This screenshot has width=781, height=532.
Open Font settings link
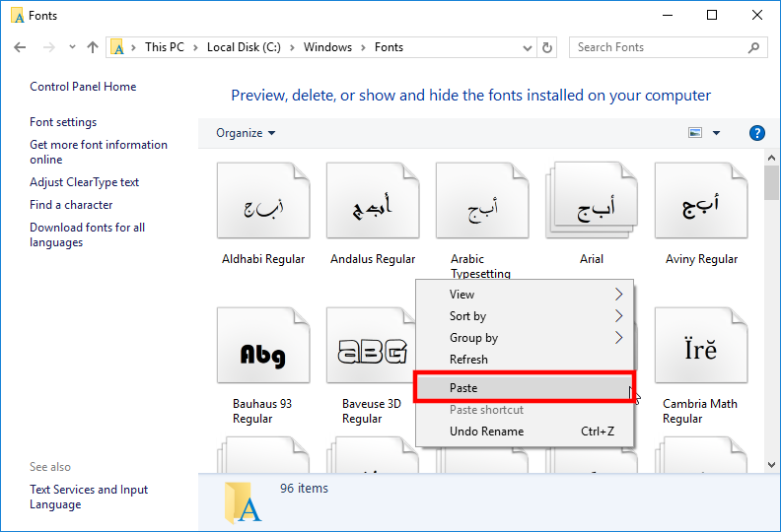(x=63, y=122)
